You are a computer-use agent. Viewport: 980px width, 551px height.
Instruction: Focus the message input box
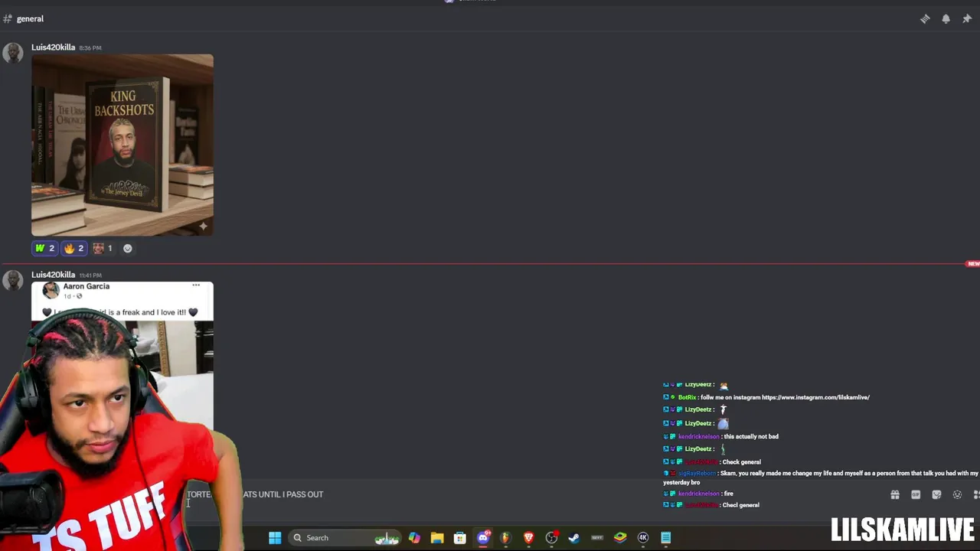tap(490, 494)
